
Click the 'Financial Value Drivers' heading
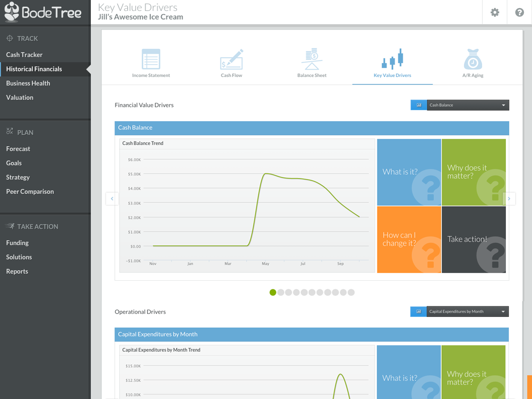[x=144, y=105]
